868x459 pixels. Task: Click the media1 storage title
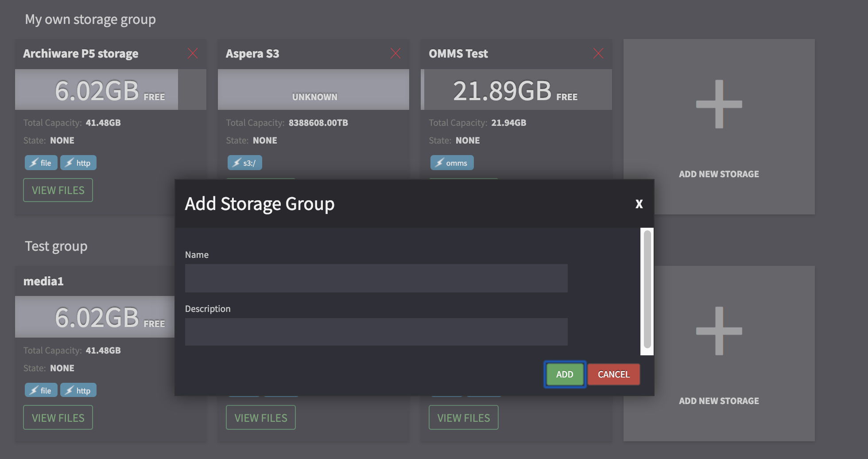[x=43, y=281]
